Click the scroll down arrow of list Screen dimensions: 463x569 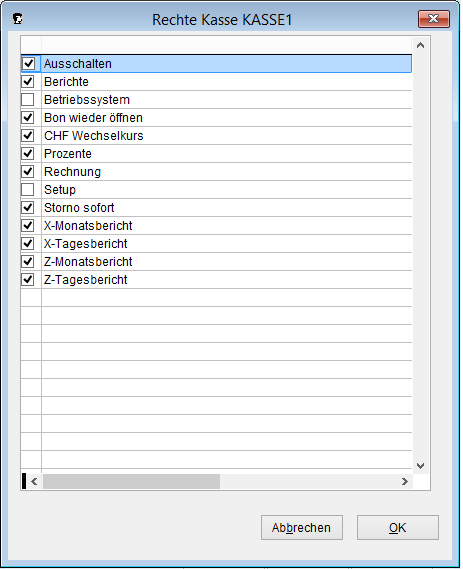[x=421, y=466]
